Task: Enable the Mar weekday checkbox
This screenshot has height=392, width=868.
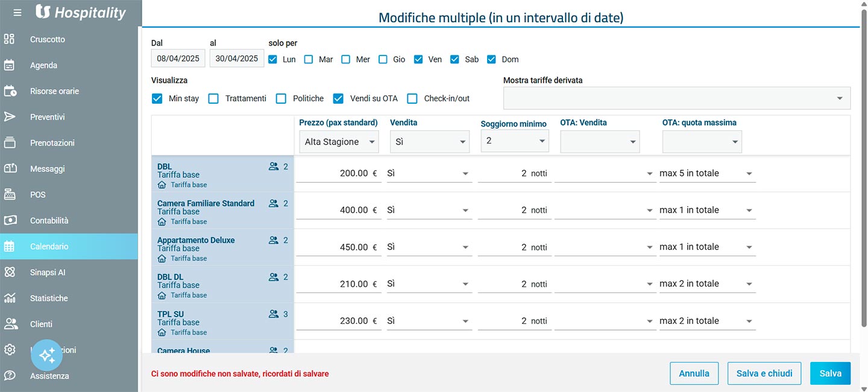Action: coord(309,59)
